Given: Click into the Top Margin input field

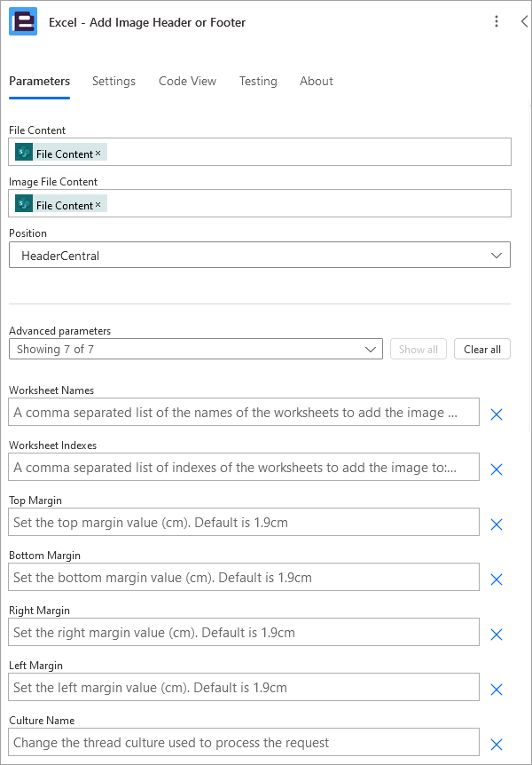Looking at the screenshot, I should 244,522.
